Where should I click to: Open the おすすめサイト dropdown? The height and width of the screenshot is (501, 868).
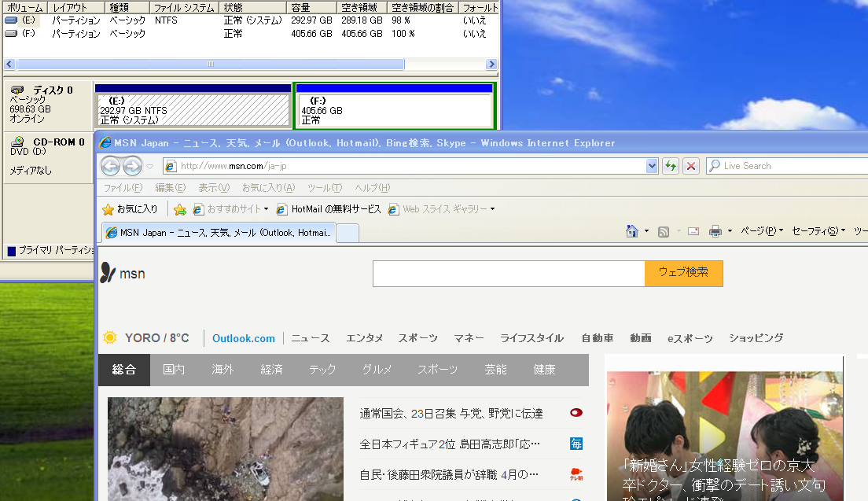click(230, 209)
